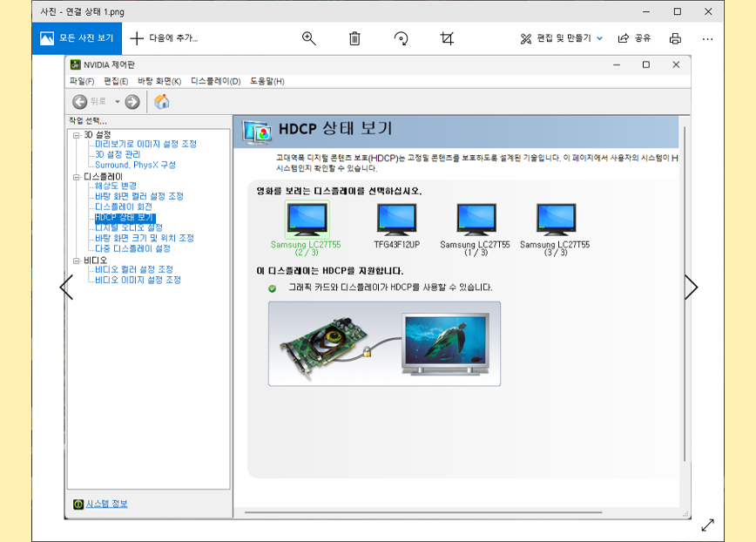Select 3D 설정 관리 item
Image resolution: width=756 pixels, height=542 pixels.
pyautogui.click(x=118, y=154)
